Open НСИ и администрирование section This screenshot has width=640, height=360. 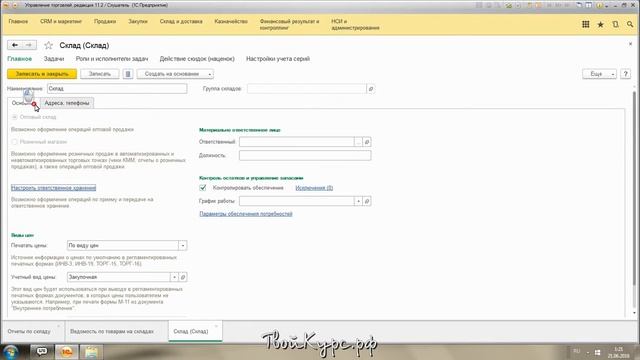tap(355, 24)
